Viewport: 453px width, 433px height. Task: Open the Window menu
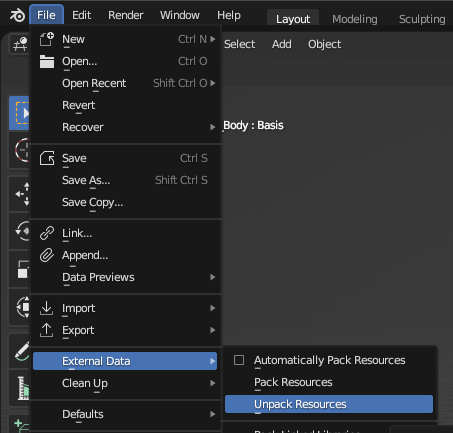[180, 15]
